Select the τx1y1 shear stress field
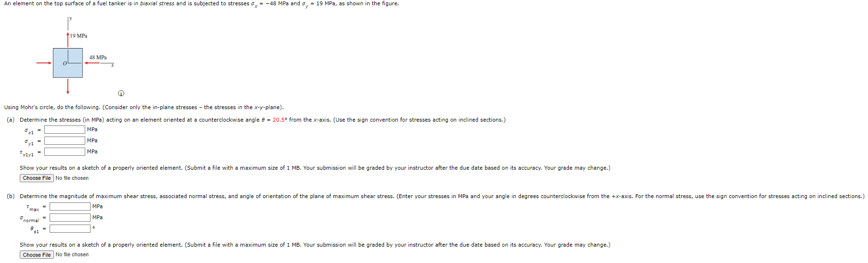This screenshot has width=868, height=263. 65,151
